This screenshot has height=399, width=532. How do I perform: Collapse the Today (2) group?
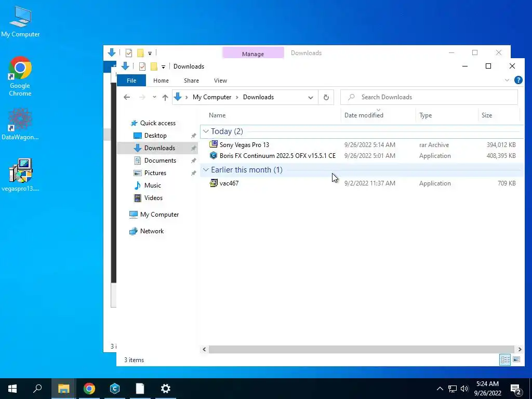[x=206, y=131]
